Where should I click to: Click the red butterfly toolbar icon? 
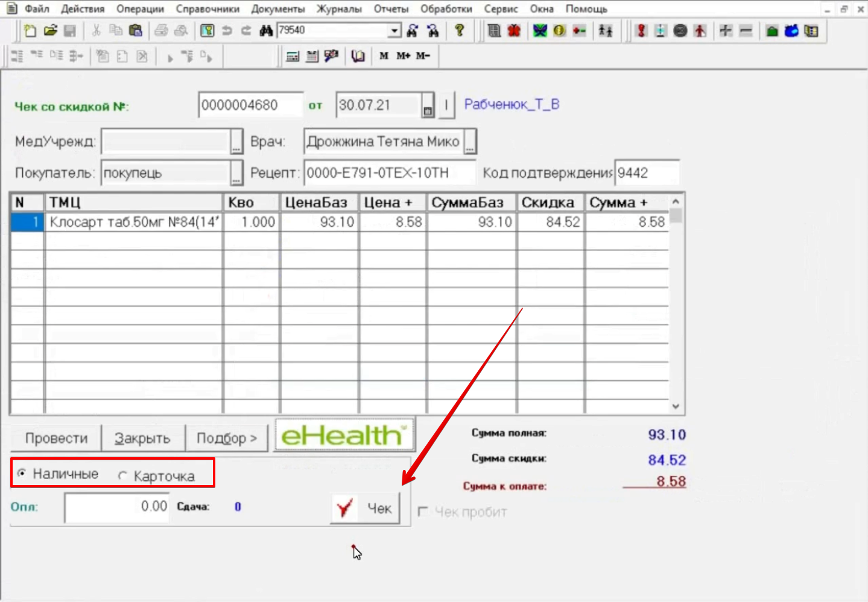click(x=514, y=31)
